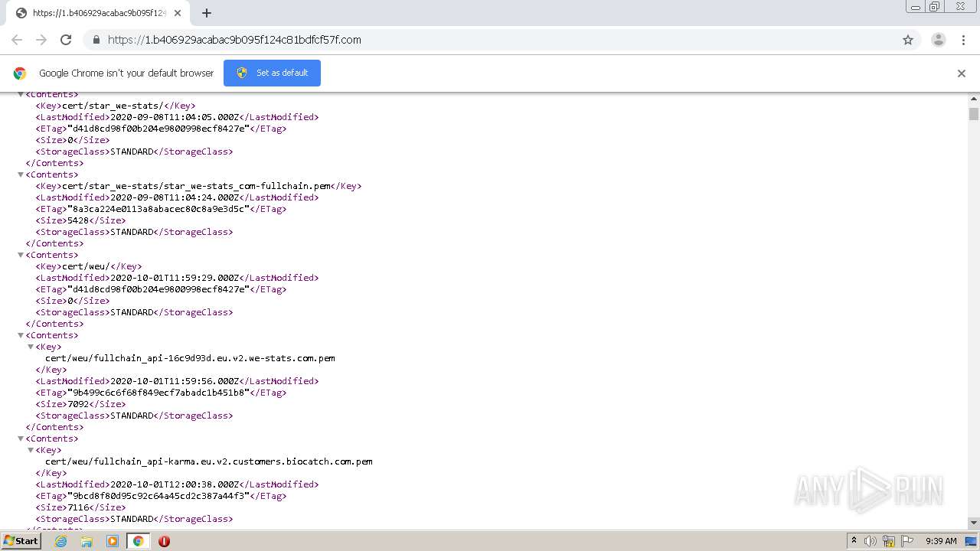Open the Chrome profile avatar menu
Screen dimensions: 980x551
(x=938, y=40)
